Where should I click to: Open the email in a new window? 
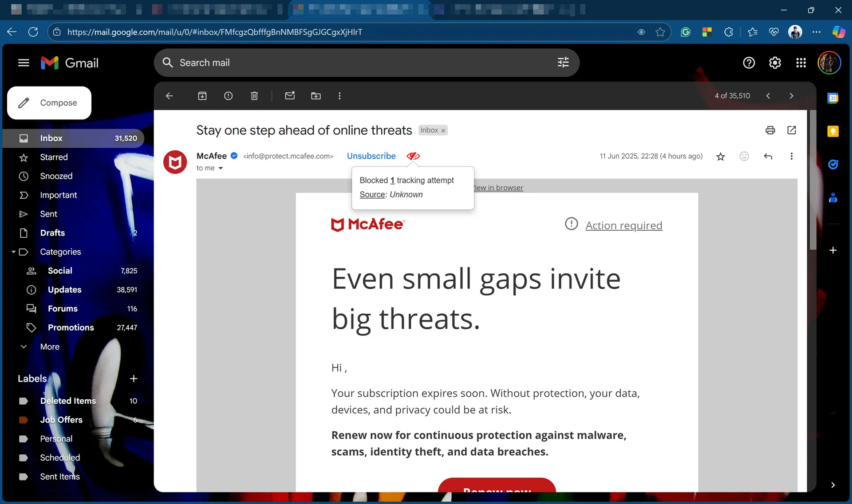[x=792, y=130]
